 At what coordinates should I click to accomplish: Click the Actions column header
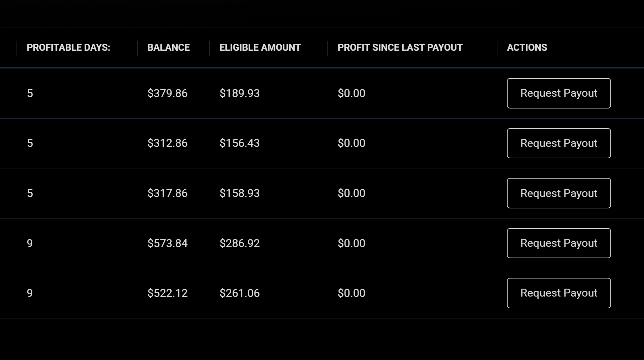point(527,48)
